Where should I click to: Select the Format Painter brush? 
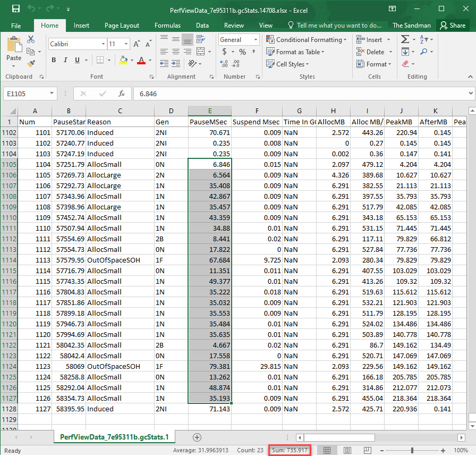[30, 63]
